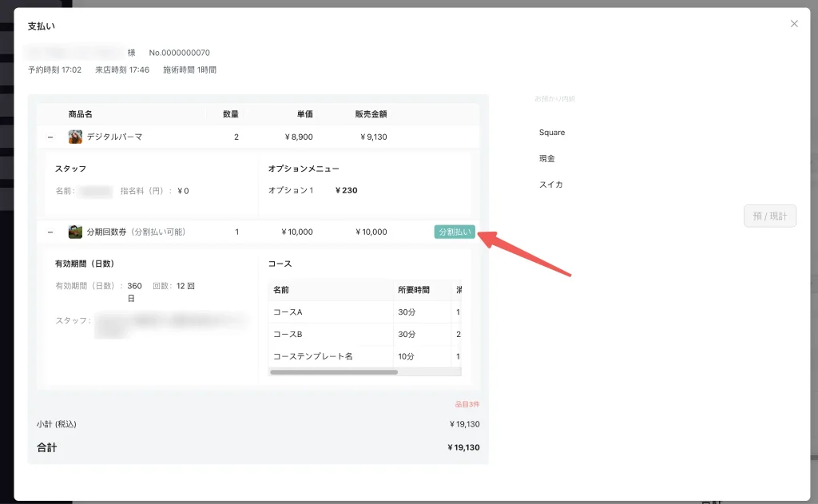Click the デジタルパーマ product thumbnail
Image resolution: width=818 pixels, height=504 pixels.
(x=76, y=137)
